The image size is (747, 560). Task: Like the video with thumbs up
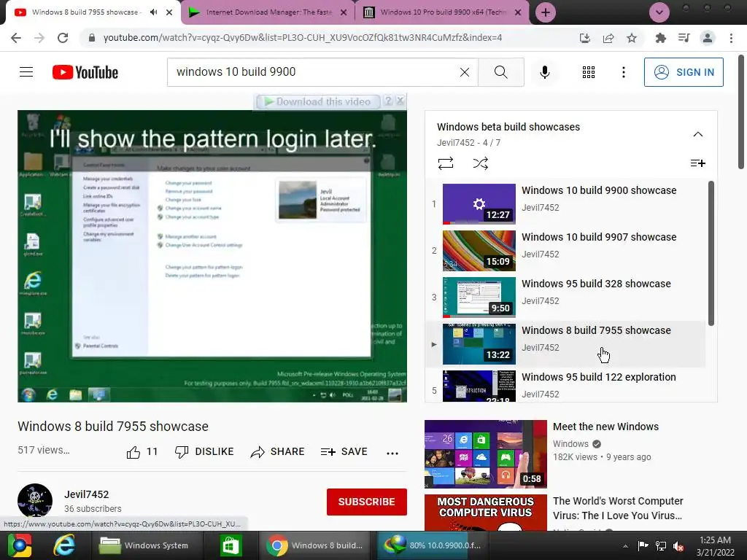pyautogui.click(x=142, y=452)
